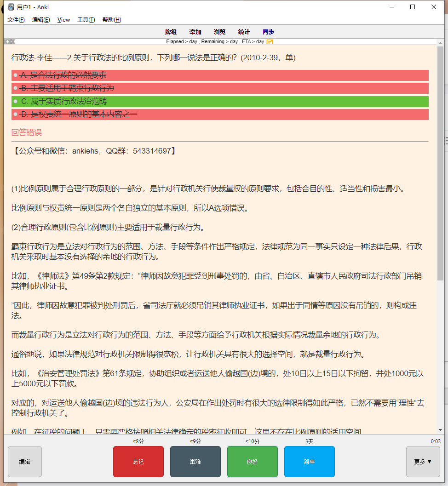Select radio option C 属于实质行政法治范畴
This screenshot has width=448, height=486.
[15, 101]
